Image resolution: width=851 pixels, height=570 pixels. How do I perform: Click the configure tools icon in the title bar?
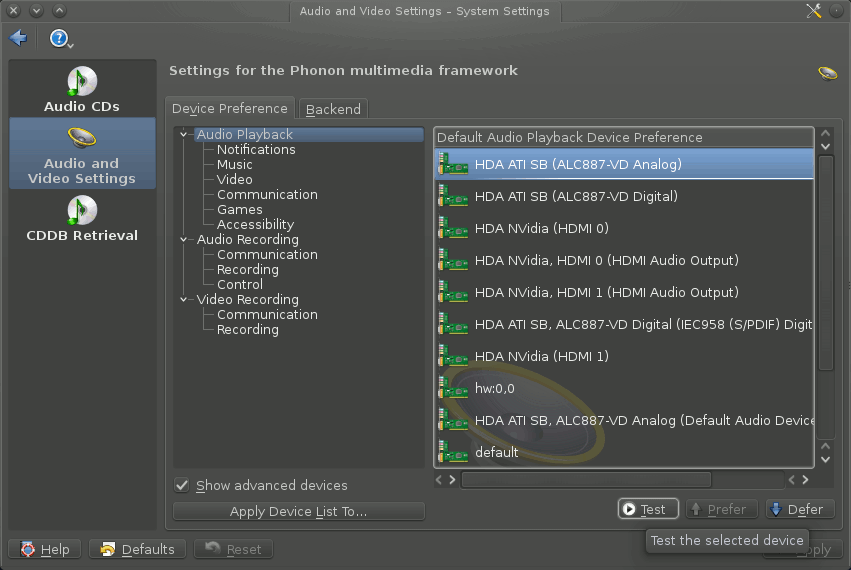point(813,11)
